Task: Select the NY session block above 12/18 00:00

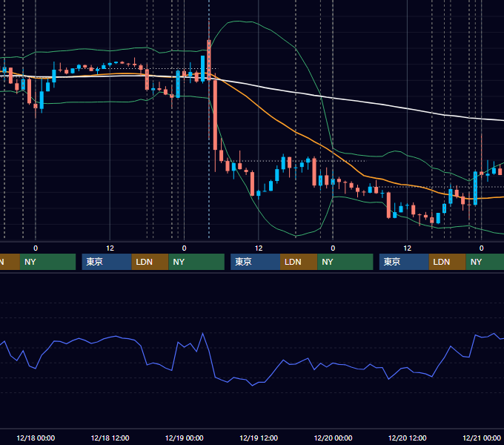Action: pyautogui.click(x=47, y=262)
